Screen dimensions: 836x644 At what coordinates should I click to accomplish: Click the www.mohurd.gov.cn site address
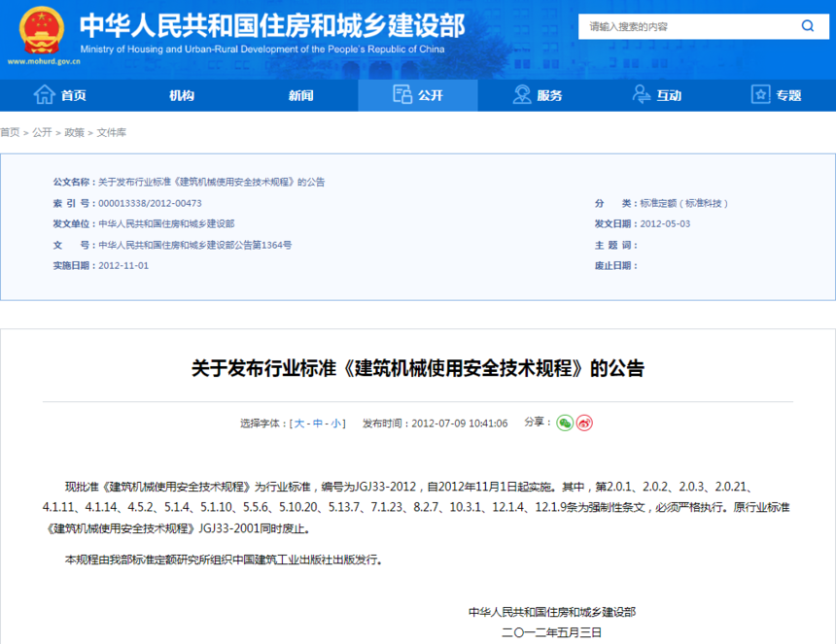[x=44, y=61]
